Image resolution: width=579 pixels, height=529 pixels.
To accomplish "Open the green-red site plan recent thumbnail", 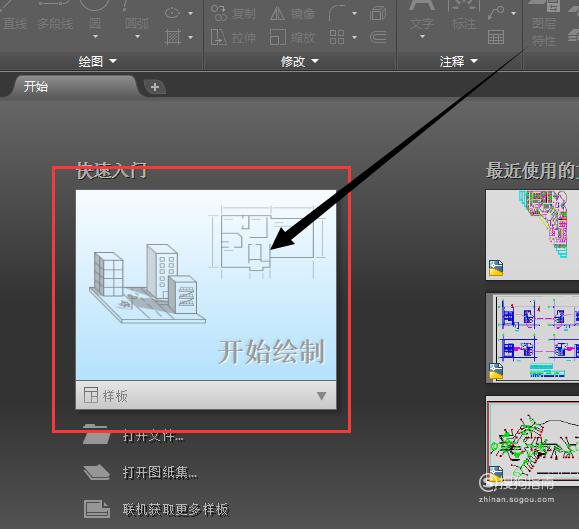I will pos(532,441).
